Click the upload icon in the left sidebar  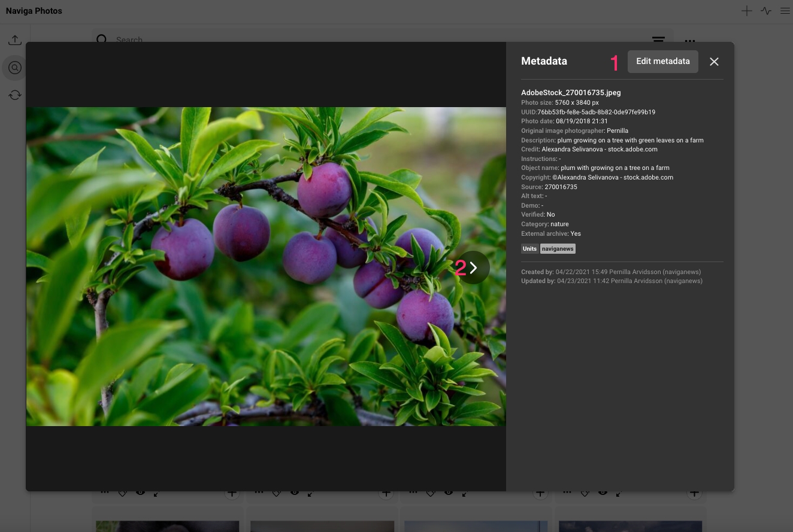(x=15, y=41)
